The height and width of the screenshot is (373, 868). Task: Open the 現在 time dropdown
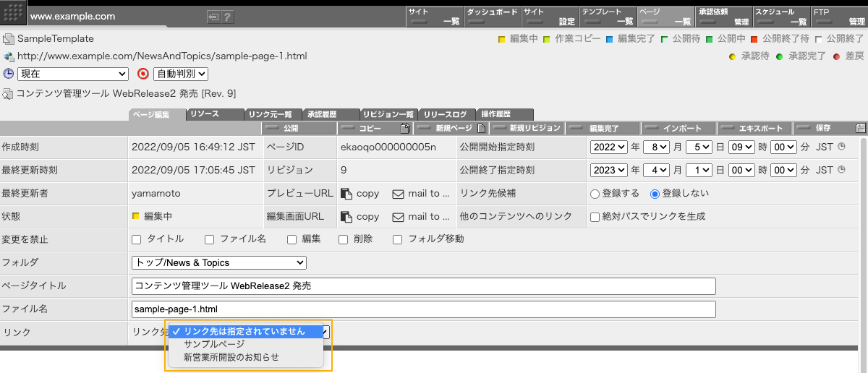pyautogui.click(x=72, y=74)
